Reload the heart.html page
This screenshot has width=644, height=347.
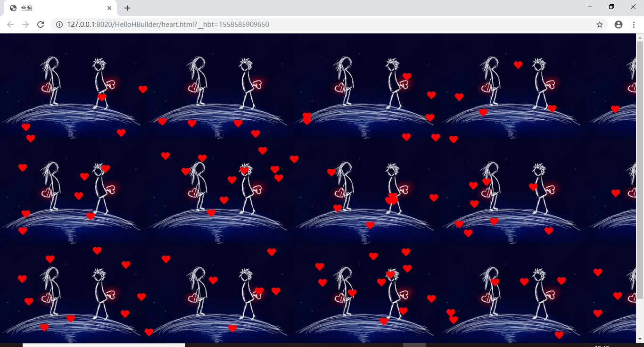41,25
